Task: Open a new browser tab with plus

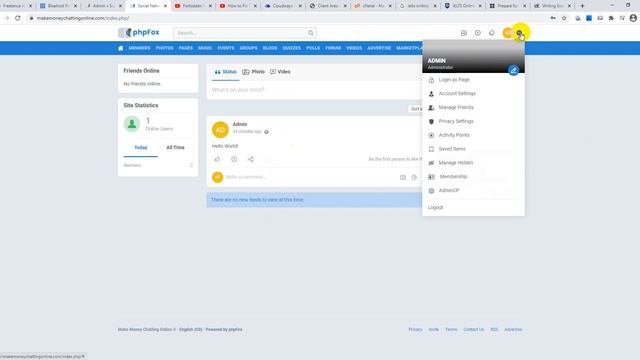Action: [582, 6]
